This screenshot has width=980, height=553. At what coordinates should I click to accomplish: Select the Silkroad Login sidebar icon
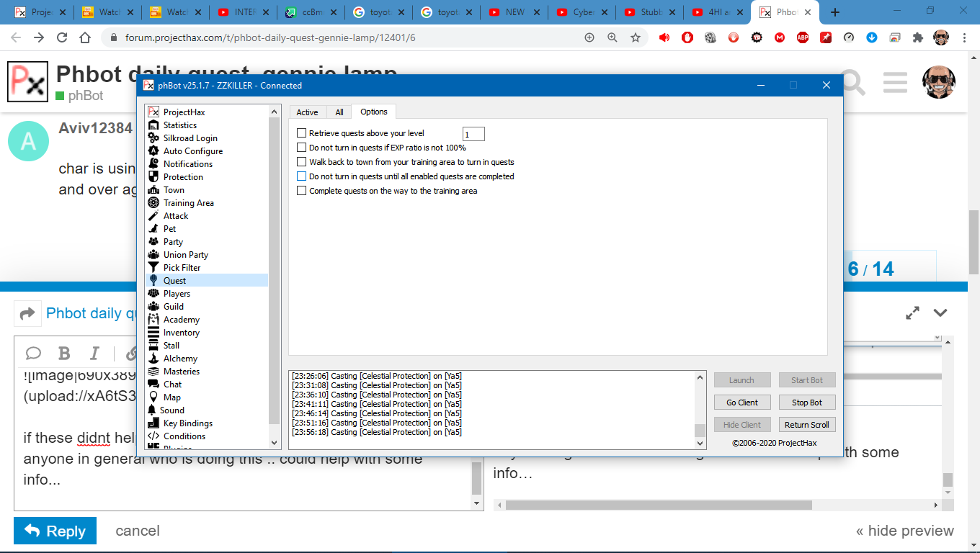point(153,138)
